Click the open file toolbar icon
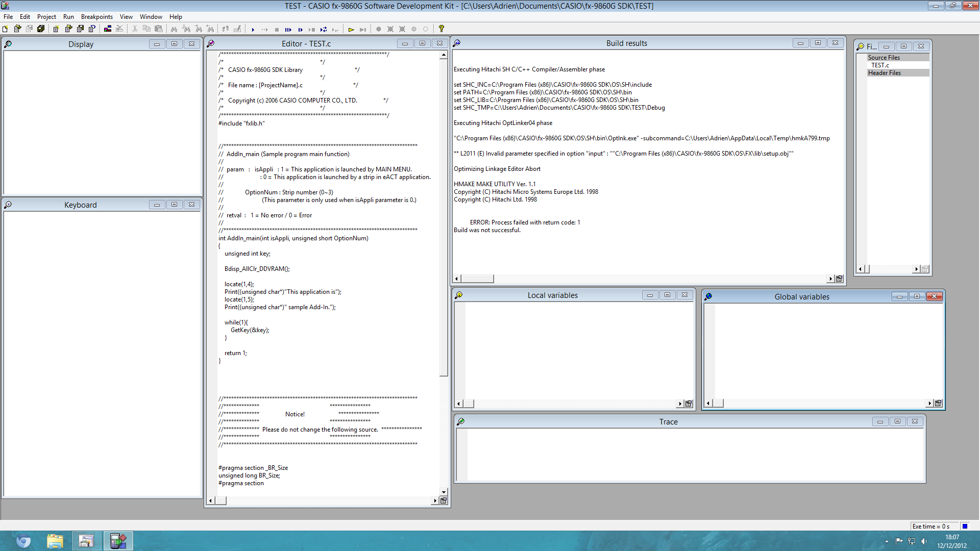This screenshot has width=980, height=551. tap(17, 29)
